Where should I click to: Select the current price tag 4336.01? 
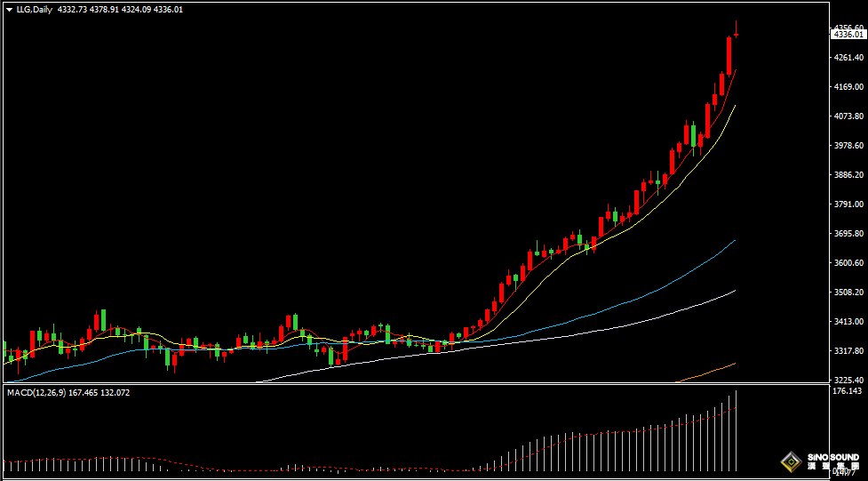847,34
